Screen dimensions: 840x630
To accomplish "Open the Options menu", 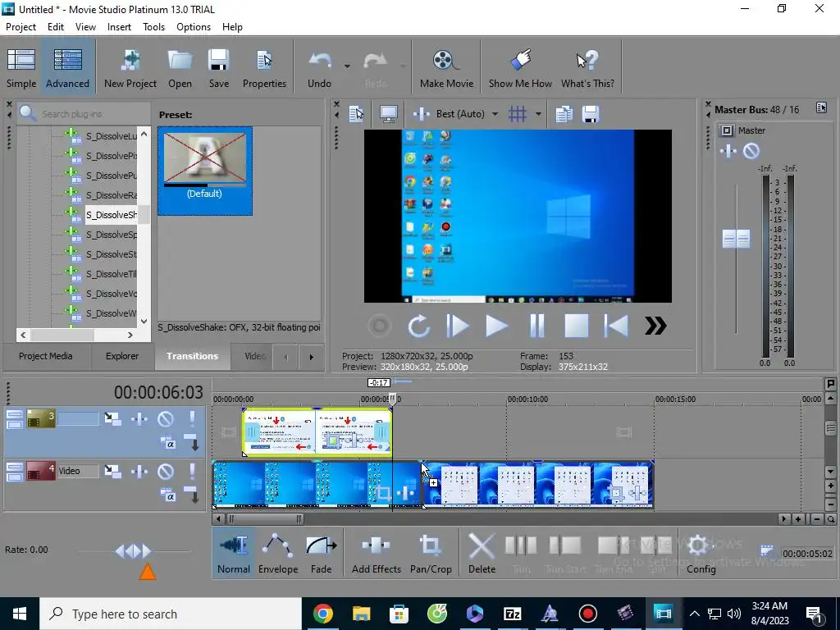I will pos(194,27).
